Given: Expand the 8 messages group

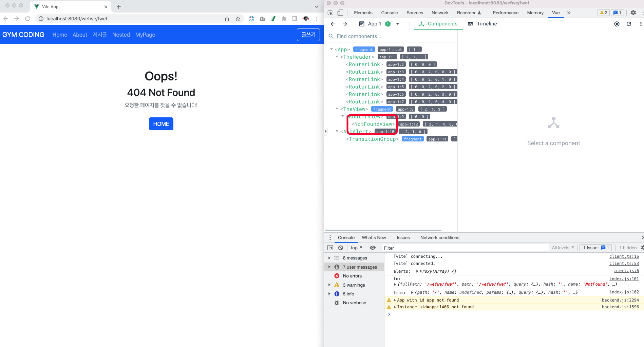Looking at the screenshot, I should (x=329, y=258).
